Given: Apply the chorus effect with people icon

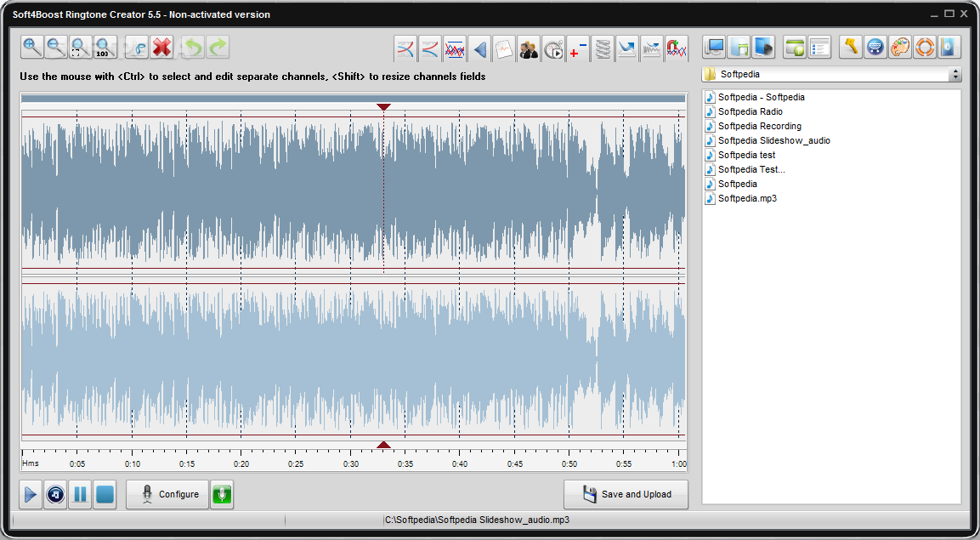Looking at the screenshot, I should (529, 48).
